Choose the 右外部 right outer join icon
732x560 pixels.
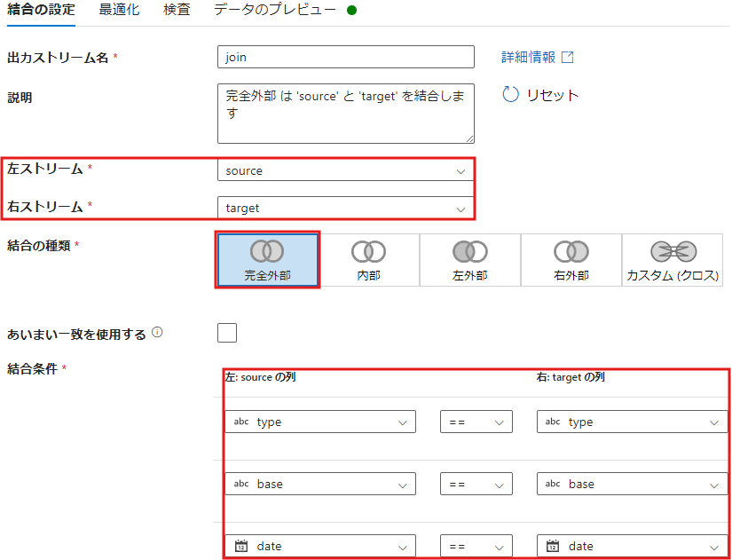[x=571, y=252]
